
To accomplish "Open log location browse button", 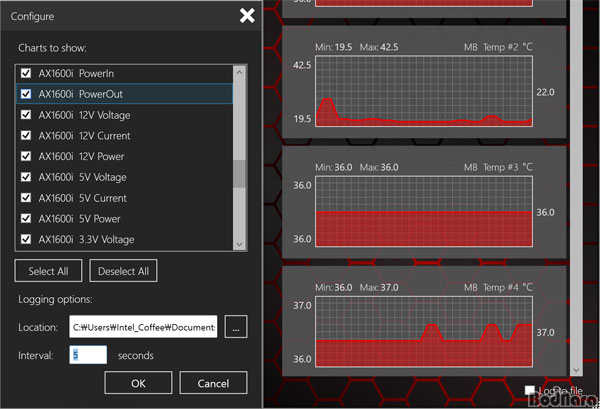I will pos(236,327).
